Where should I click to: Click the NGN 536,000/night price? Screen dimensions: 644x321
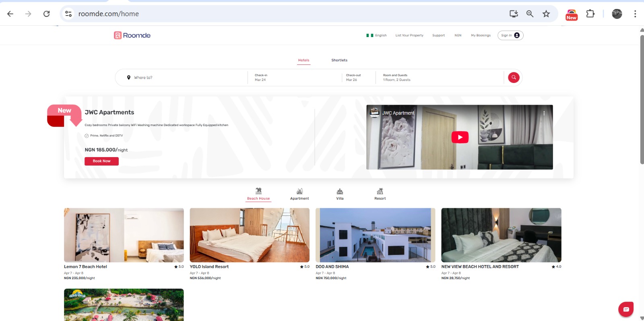point(205,278)
